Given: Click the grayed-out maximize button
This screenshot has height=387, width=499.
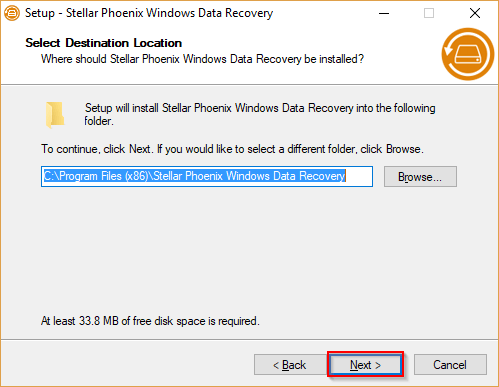Looking at the screenshot, I should 429,13.
